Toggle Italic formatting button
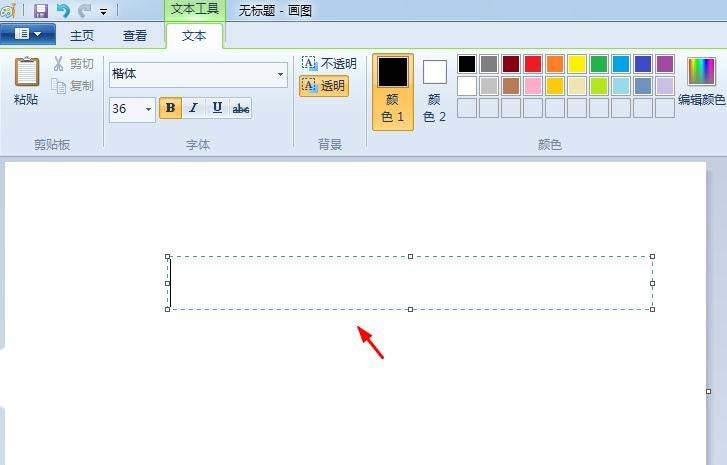This screenshot has width=727, height=465. coord(193,108)
